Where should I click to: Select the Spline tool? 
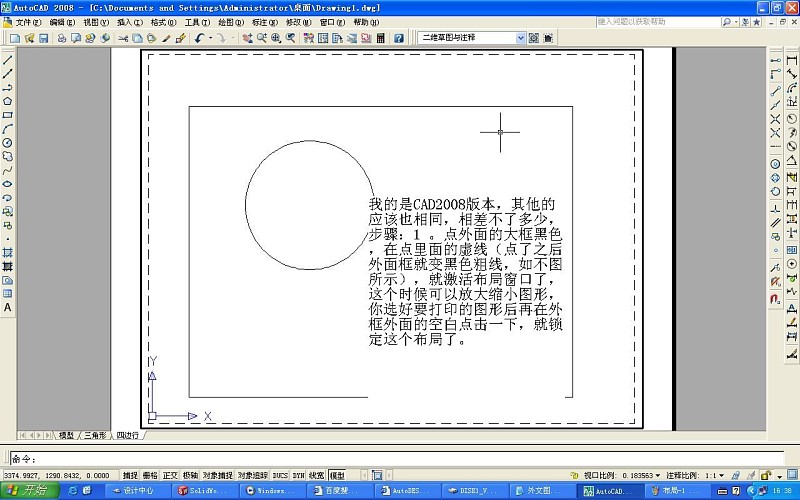point(8,170)
